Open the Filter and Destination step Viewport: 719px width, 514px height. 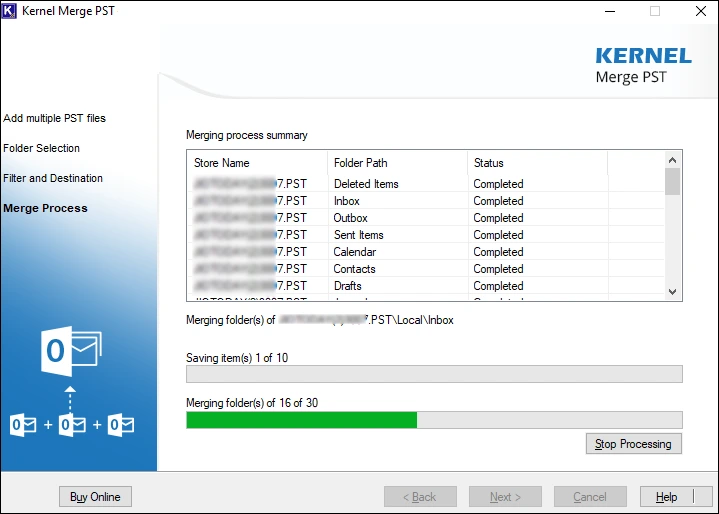(53, 178)
